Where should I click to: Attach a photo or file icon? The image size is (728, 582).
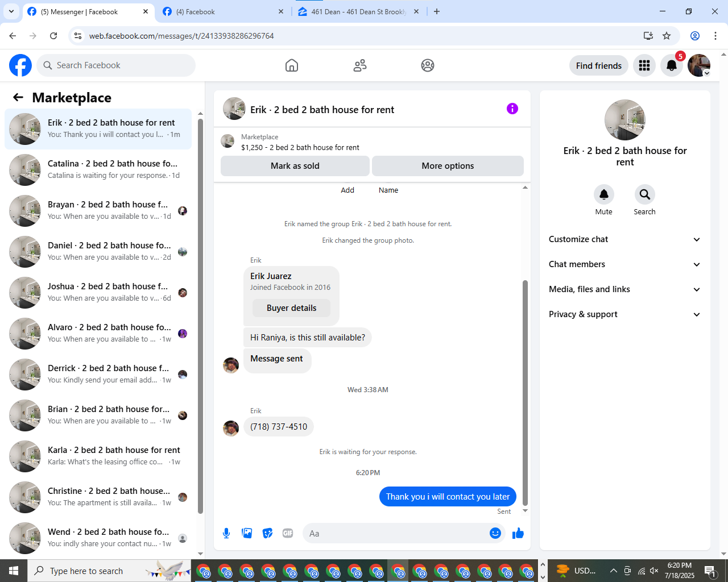[x=247, y=533]
